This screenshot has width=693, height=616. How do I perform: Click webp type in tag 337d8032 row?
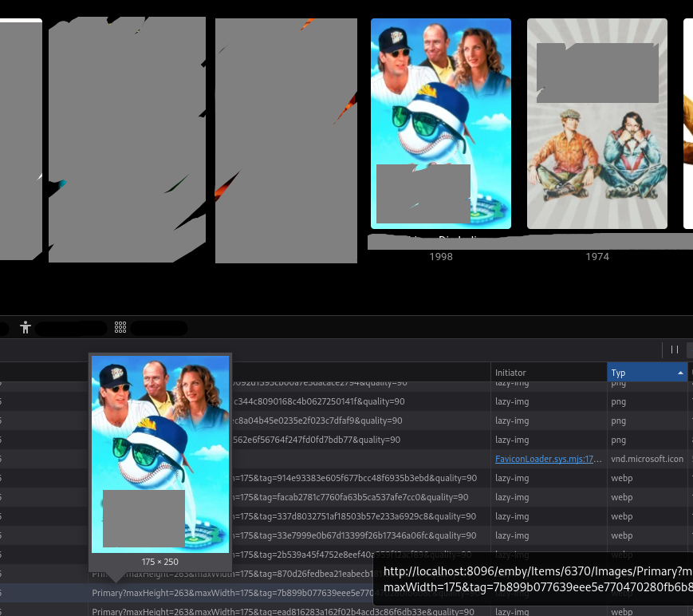(622, 516)
